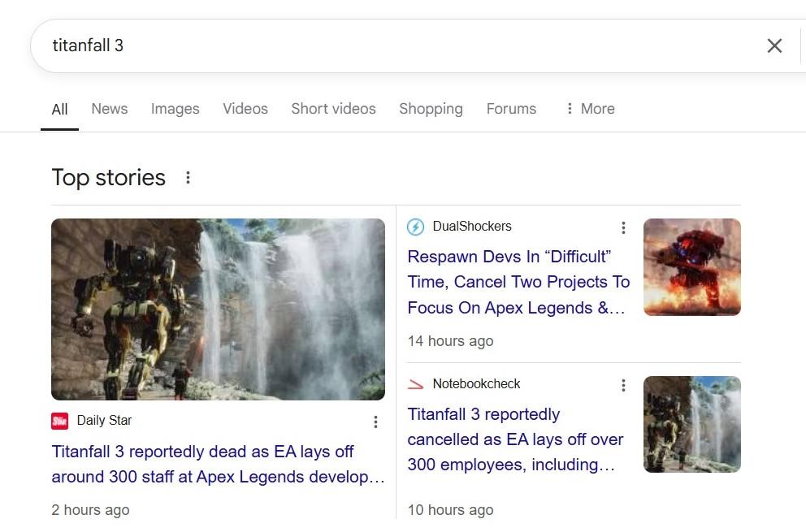
Task: Switch to the Shopping tab
Action: tap(431, 109)
